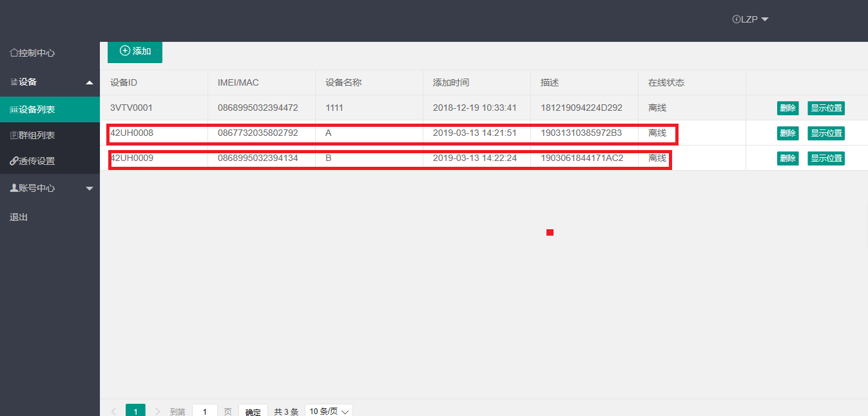Delete device 42UH0009 using its 删除 button

[787, 158]
